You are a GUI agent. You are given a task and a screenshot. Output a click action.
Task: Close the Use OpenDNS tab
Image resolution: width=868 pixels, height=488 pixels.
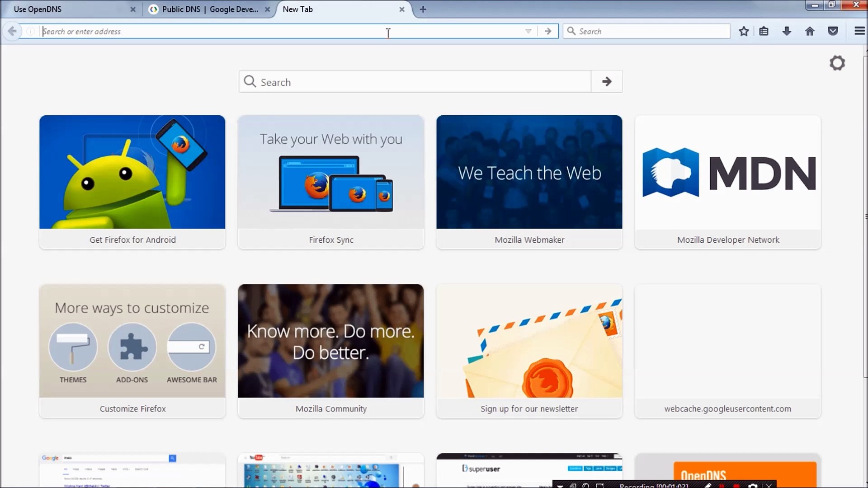pos(132,9)
